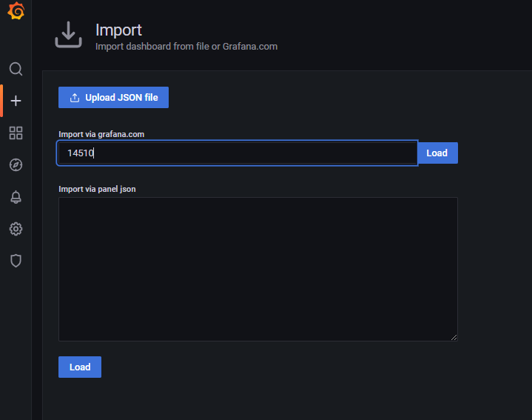The image size is (532, 420).
Task: Click the bottom Load button for panel json
Action: (80, 367)
